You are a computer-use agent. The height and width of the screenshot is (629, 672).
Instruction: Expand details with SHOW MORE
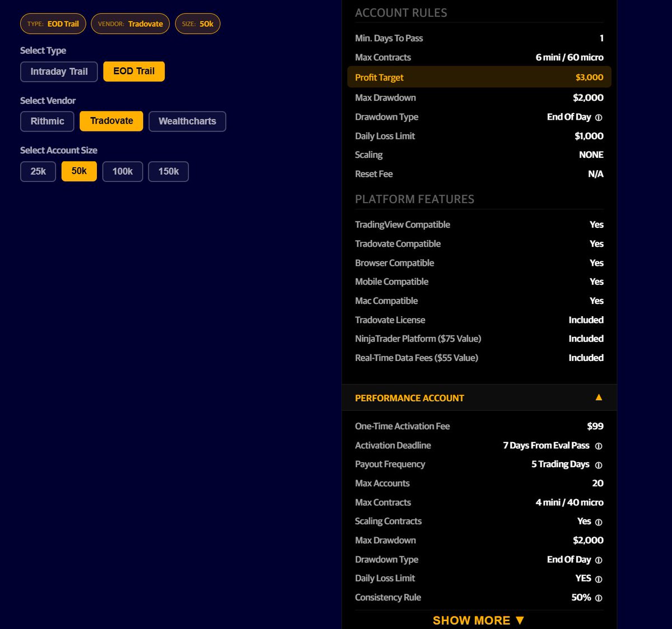click(478, 620)
